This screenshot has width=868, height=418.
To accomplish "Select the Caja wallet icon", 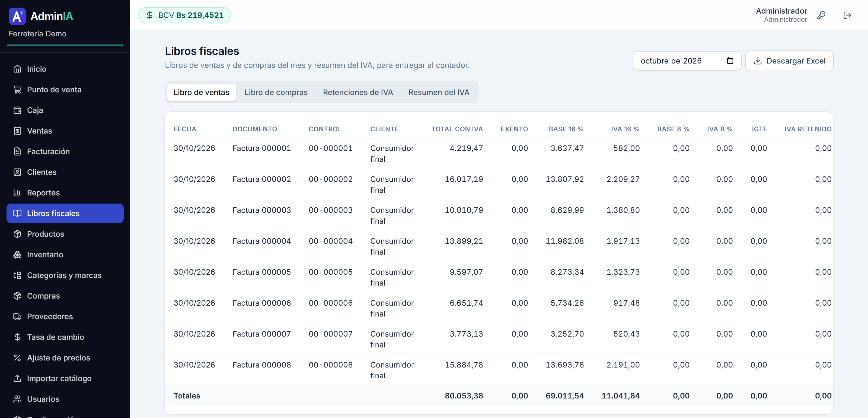I will pyautogui.click(x=17, y=110).
